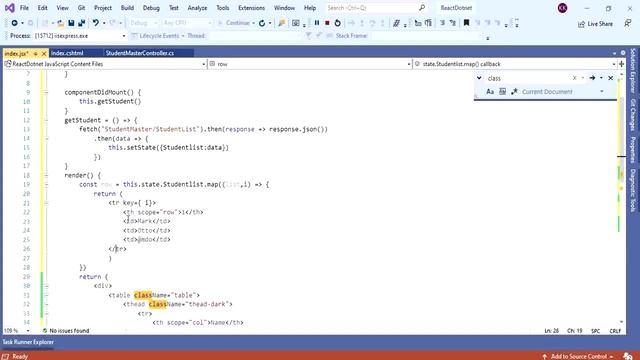Expand the Find panel to show Replace
Image resolution: width=640 pixels, height=360 pixels.
point(479,78)
